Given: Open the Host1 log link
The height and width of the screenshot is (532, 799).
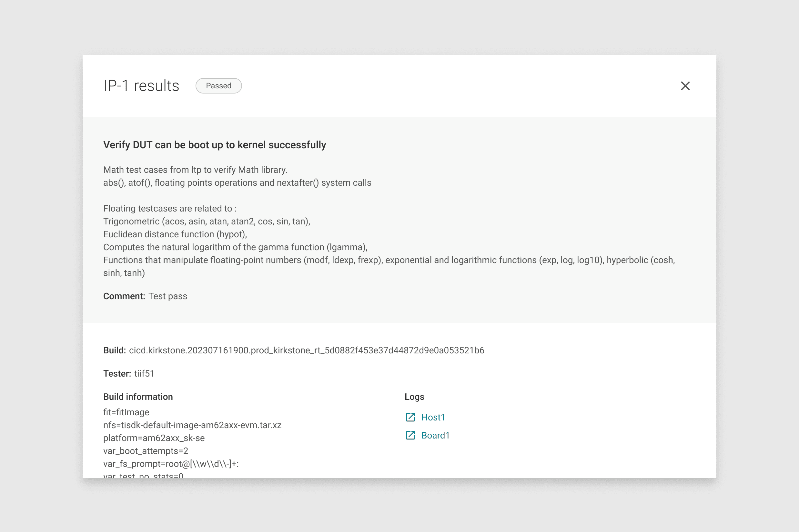Looking at the screenshot, I should coord(433,417).
